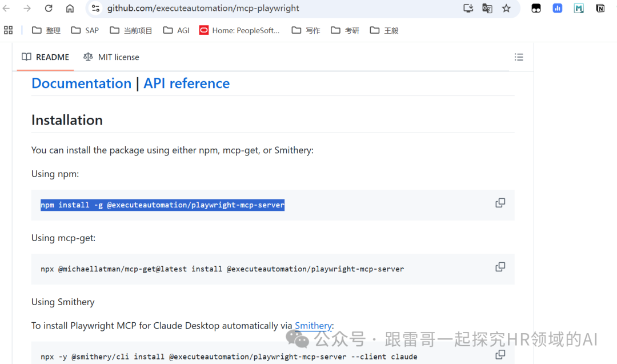Click the 'You can install the package' sentence
This screenshot has height=364, width=617.
(x=173, y=150)
